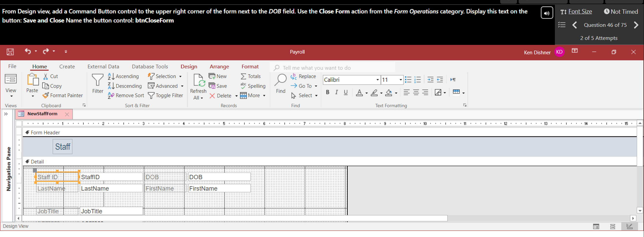Toggle bold formatting
Viewport: 644px width, 237px height.
click(x=327, y=92)
